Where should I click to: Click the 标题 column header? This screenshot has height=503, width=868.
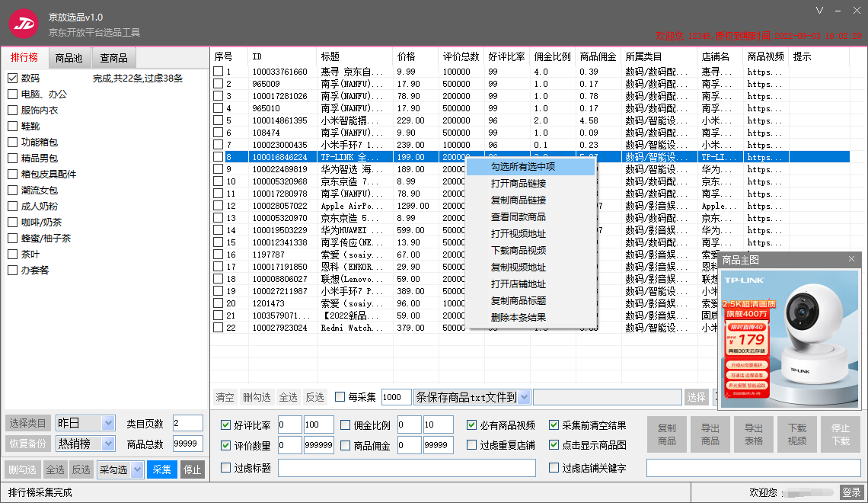pyautogui.click(x=356, y=56)
